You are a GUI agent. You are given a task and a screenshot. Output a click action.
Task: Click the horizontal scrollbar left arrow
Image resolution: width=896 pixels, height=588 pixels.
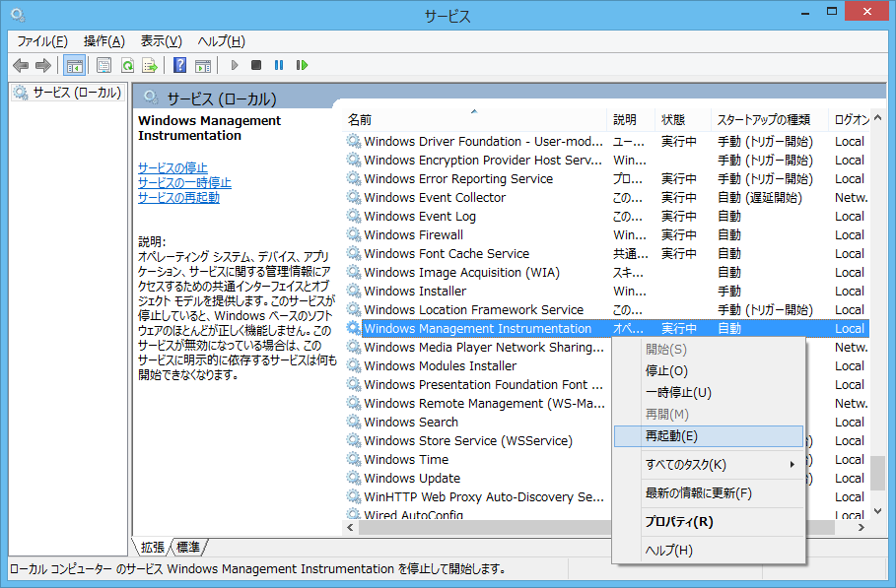point(351,528)
